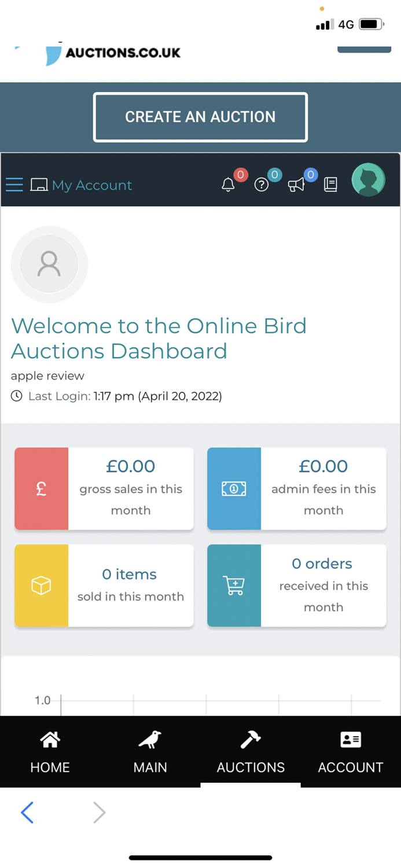
Task: Tap the shopping cart orders icon
Action: click(x=234, y=586)
